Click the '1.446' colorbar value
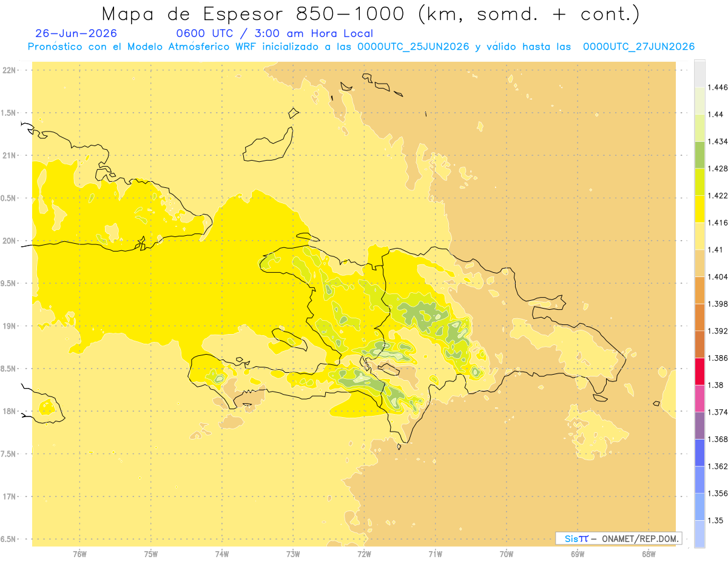 click(718, 87)
